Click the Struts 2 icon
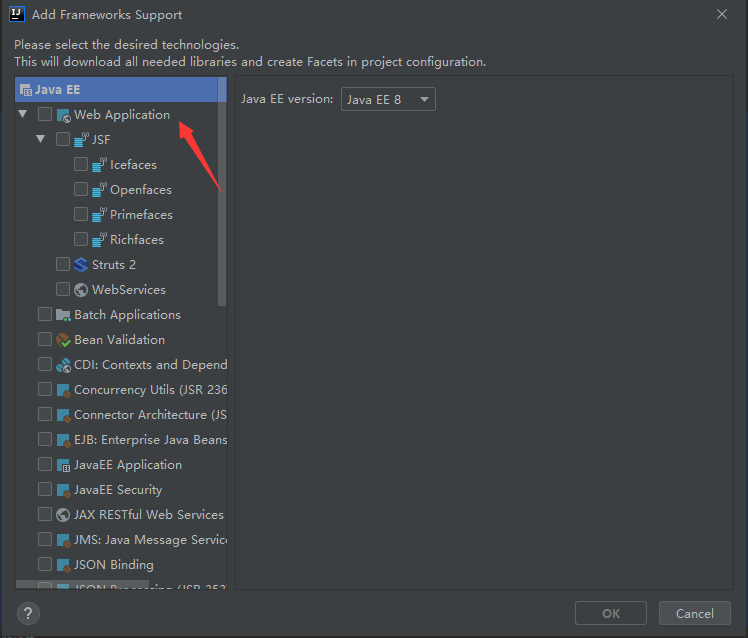Screen dimensions: 748x638 click(82, 265)
